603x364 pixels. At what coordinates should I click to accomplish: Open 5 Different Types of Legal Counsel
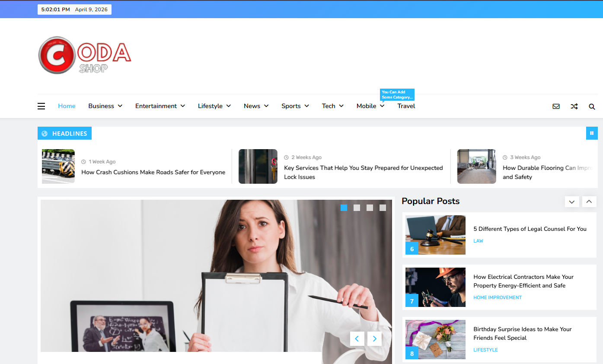530,229
